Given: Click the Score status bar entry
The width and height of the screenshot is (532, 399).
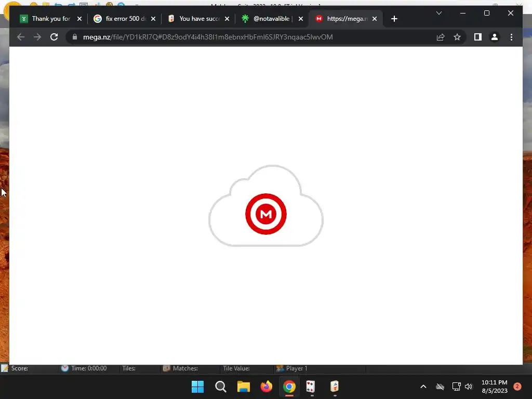Looking at the screenshot, I should 20,368.
